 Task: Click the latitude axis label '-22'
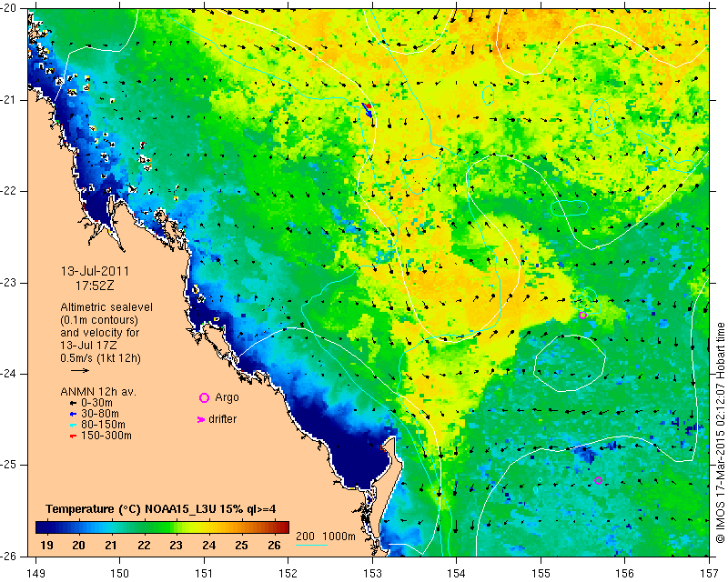[x=8, y=191]
